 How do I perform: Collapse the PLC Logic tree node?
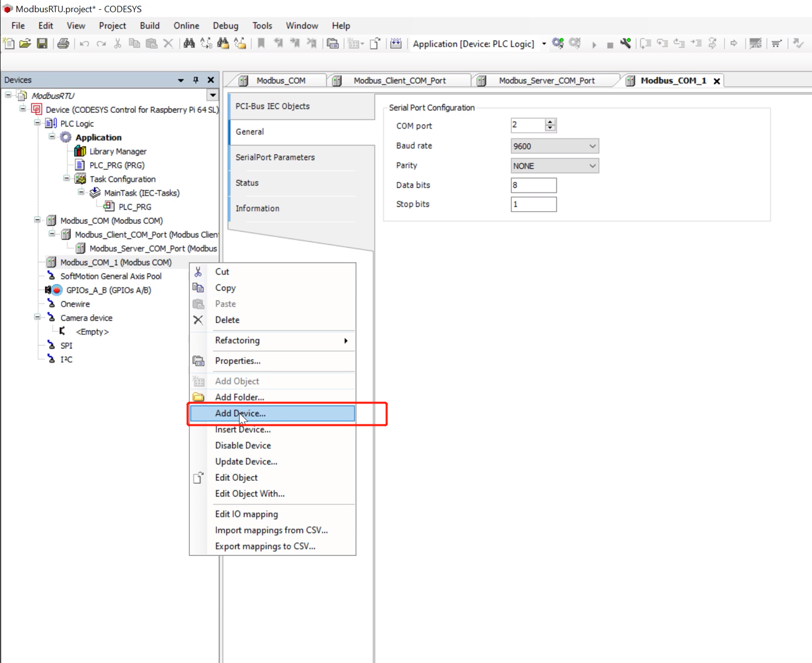pyautogui.click(x=37, y=123)
